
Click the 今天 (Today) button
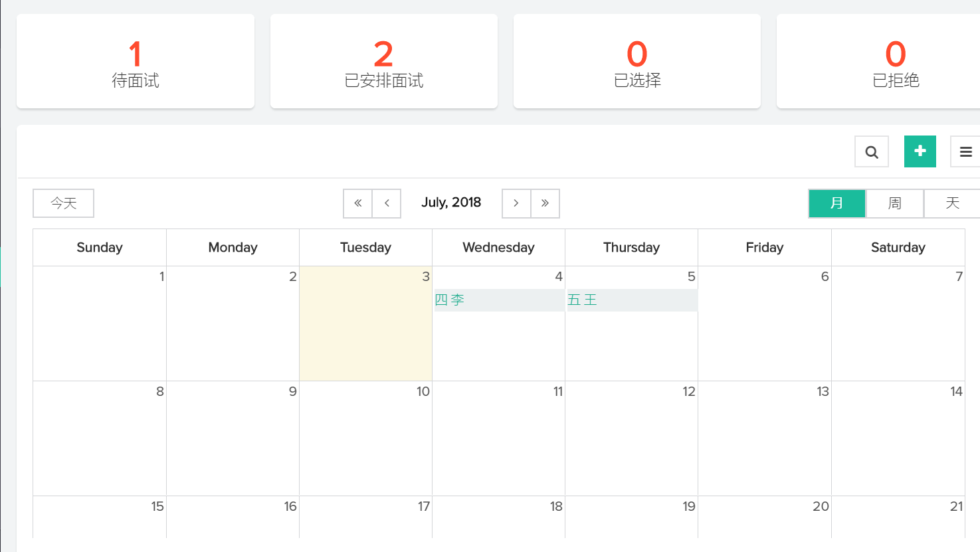coord(64,203)
